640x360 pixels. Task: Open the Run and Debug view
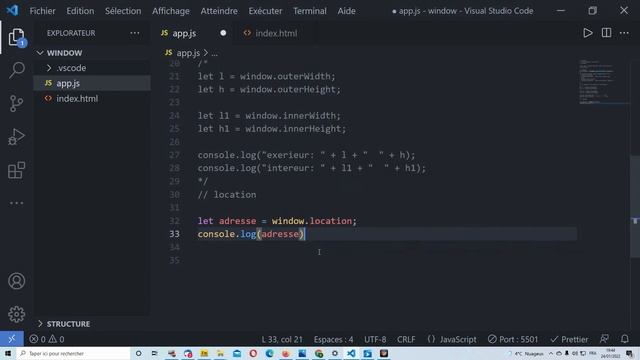[16, 137]
